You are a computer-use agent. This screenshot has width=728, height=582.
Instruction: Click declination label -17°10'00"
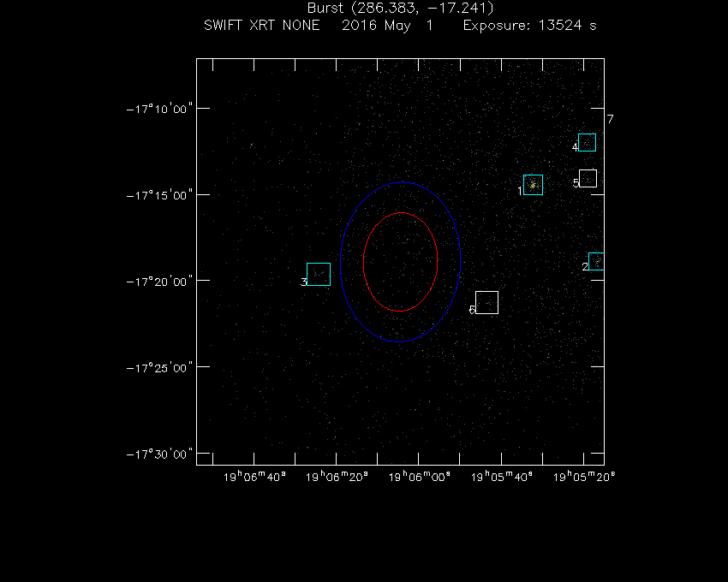tap(159, 109)
